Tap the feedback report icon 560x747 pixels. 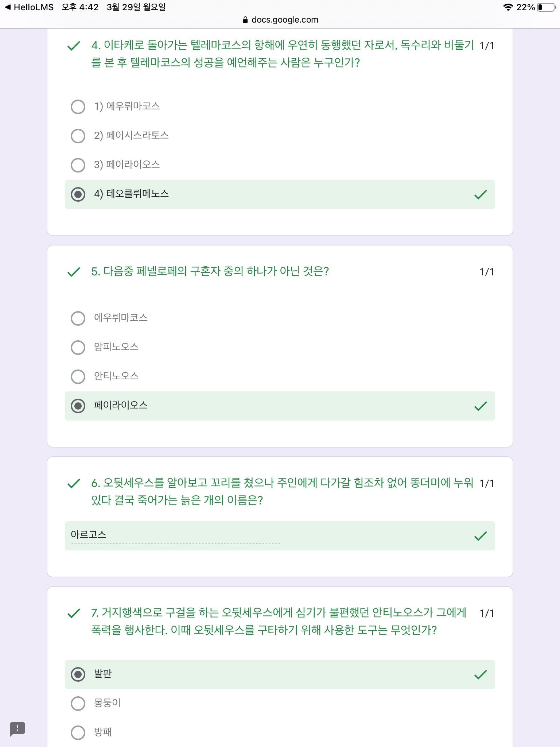click(x=17, y=728)
